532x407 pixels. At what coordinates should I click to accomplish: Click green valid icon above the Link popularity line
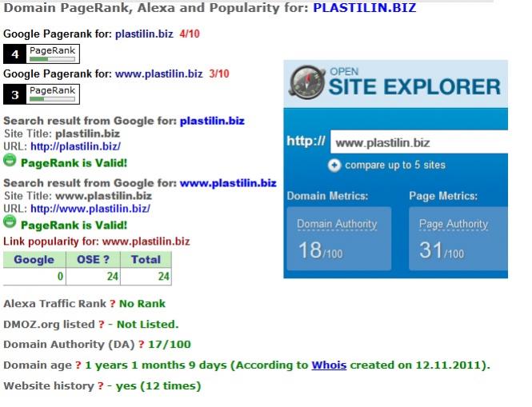[10, 221]
